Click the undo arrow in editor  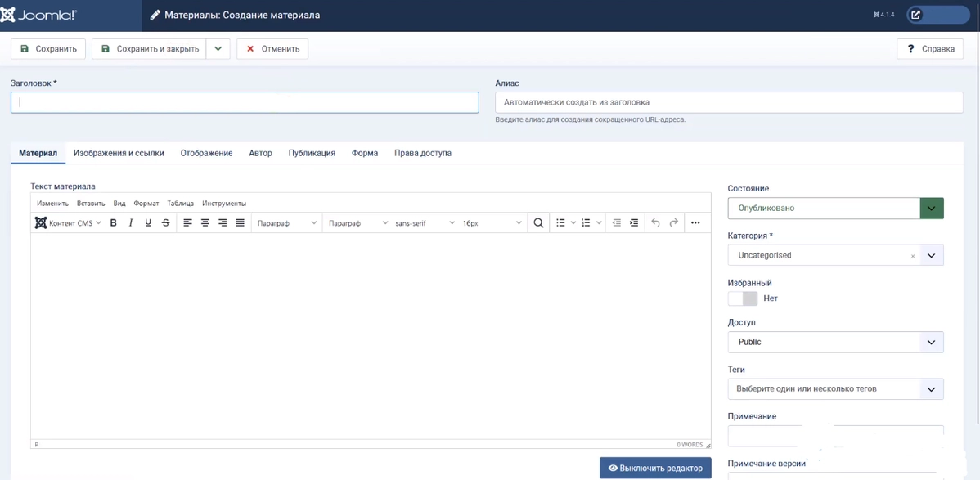pos(655,223)
